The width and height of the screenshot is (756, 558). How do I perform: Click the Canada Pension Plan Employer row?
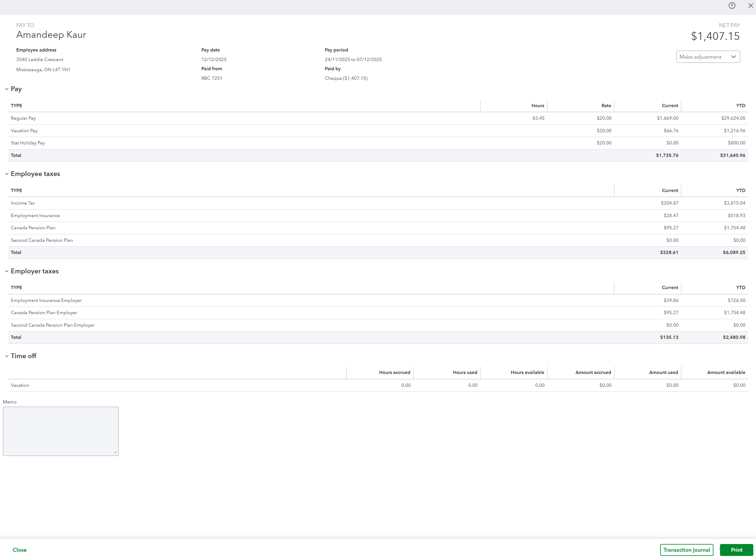(44, 313)
